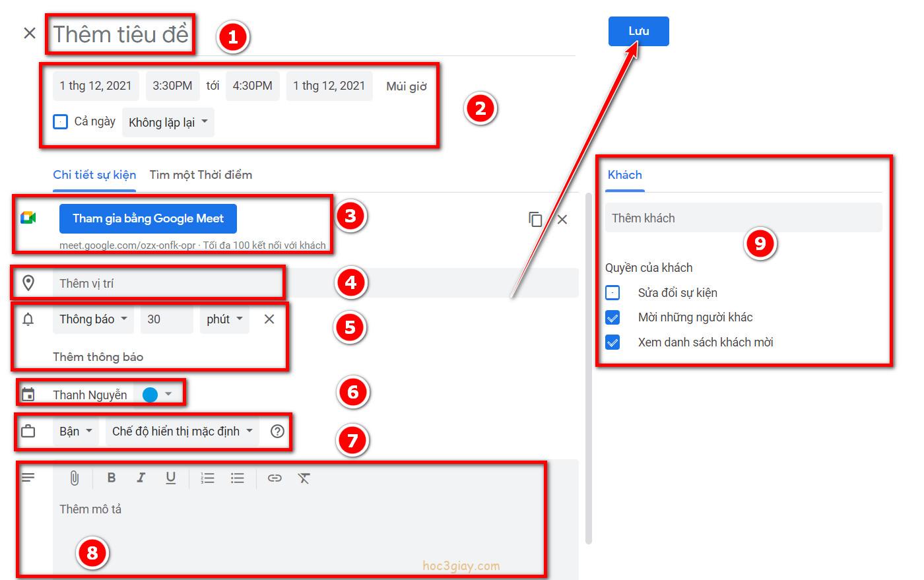This screenshot has height=580, width=924.
Task: Click Tham gia bằng Google Meet button
Action: point(148,218)
